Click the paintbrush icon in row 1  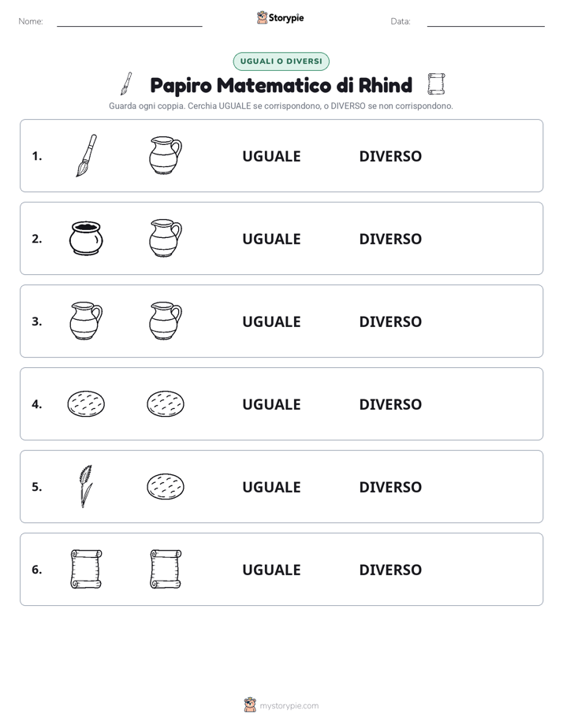[x=87, y=155]
